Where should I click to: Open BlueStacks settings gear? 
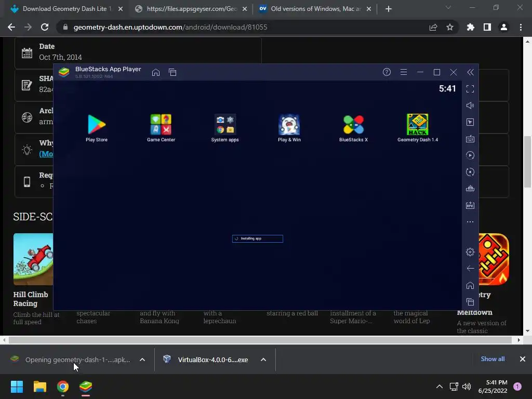coord(470,252)
